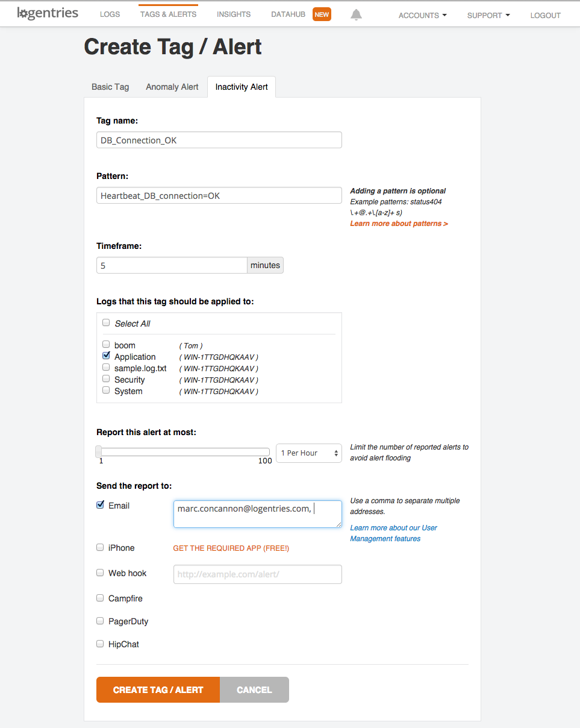Viewport: 580px width, 728px height.
Task: Switch to the Basic Tag tab
Action: coord(110,87)
